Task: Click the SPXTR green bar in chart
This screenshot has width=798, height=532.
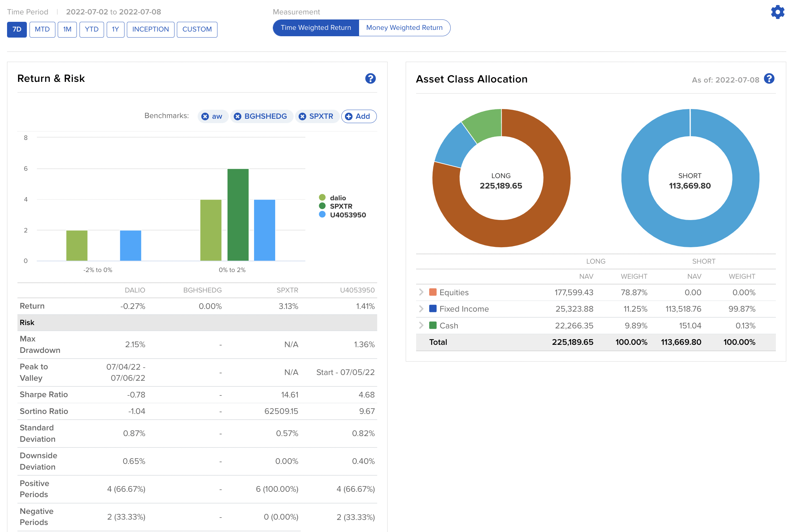Action: [238, 215]
